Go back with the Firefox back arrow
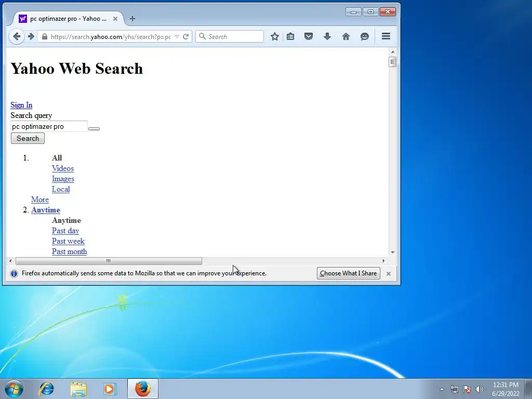Viewport: 532px width, 399px height. coord(16,37)
